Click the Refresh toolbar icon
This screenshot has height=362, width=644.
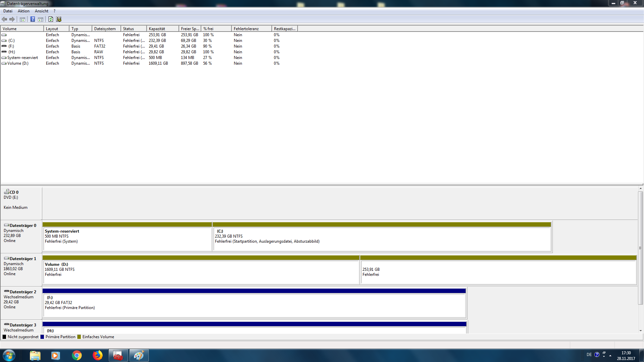51,19
